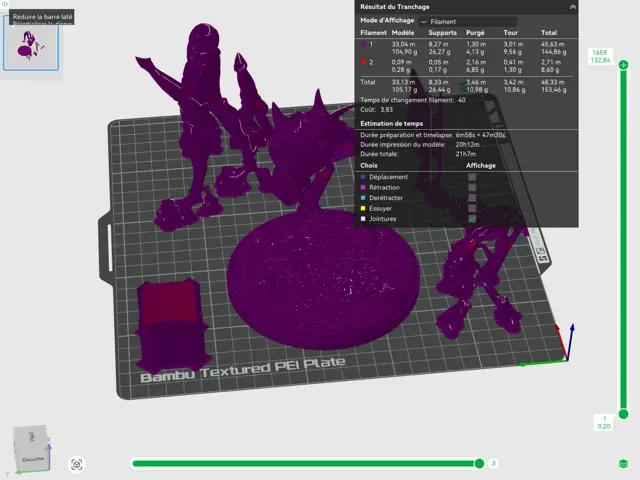Click the white Jointures color square

363,219
